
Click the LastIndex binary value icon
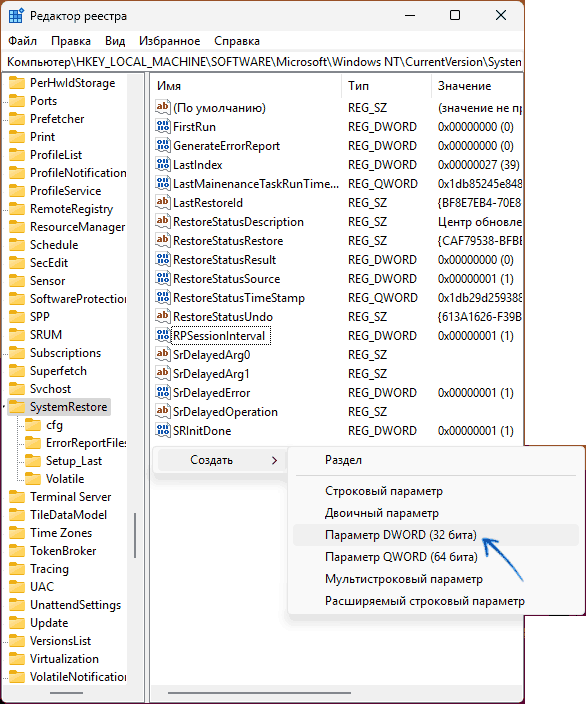(163, 164)
